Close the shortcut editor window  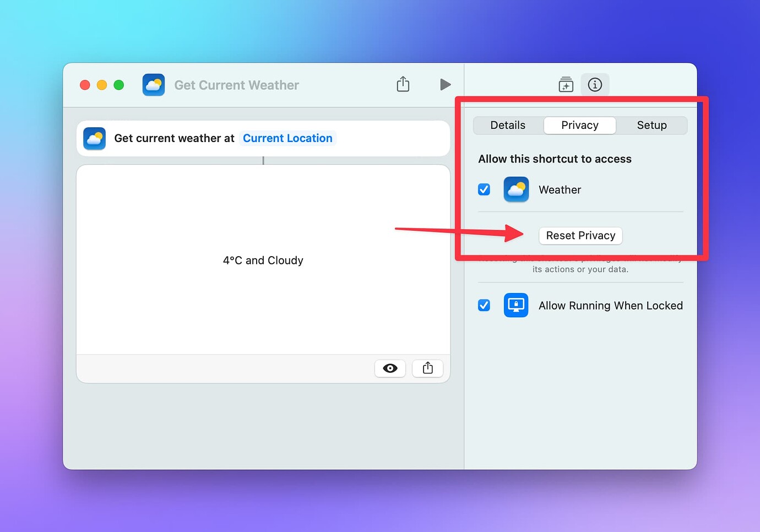pos(85,85)
